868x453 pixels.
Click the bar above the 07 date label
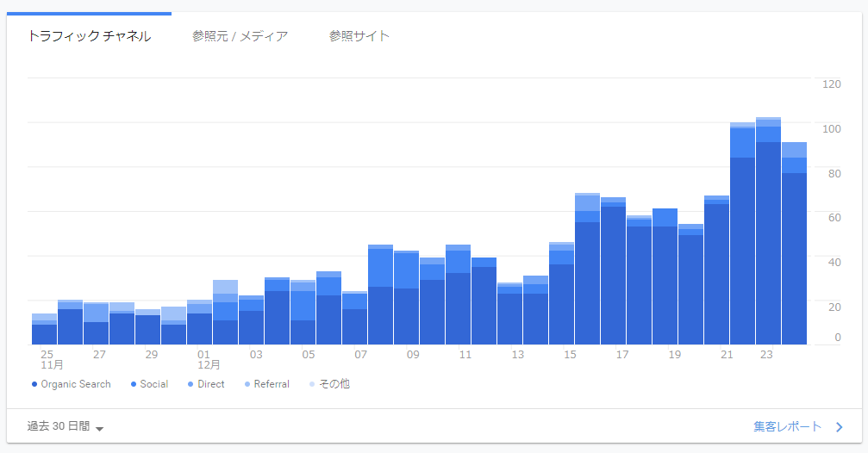pos(354,318)
